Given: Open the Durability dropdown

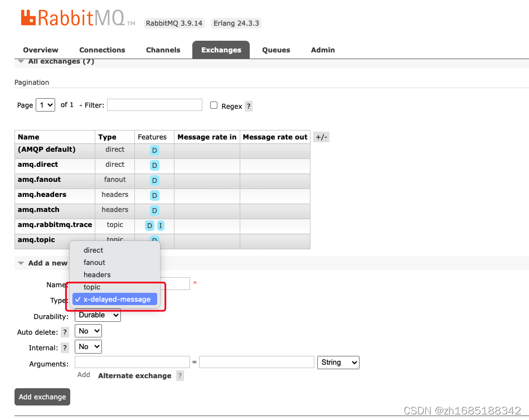Looking at the screenshot, I should tap(98, 315).
